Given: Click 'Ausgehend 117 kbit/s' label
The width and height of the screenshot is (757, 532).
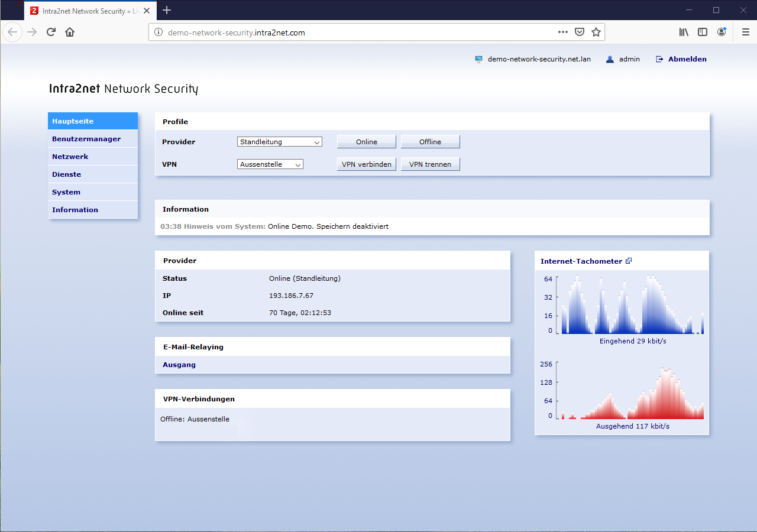Looking at the screenshot, I should (633, 426).
